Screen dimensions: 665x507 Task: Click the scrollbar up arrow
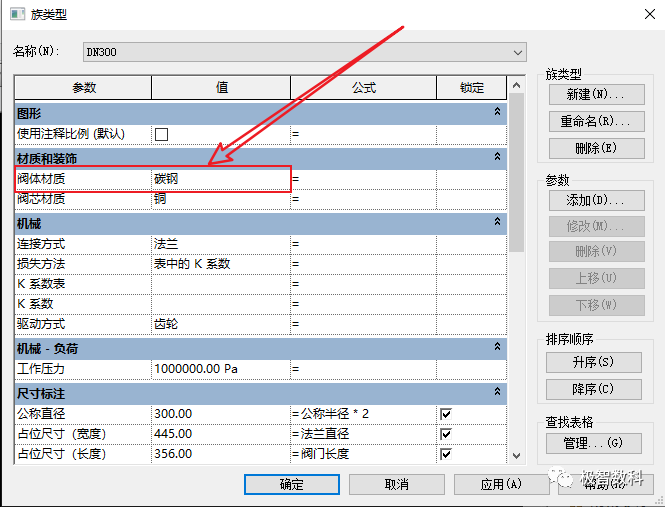pyautogui.click(x=516, y=85)
